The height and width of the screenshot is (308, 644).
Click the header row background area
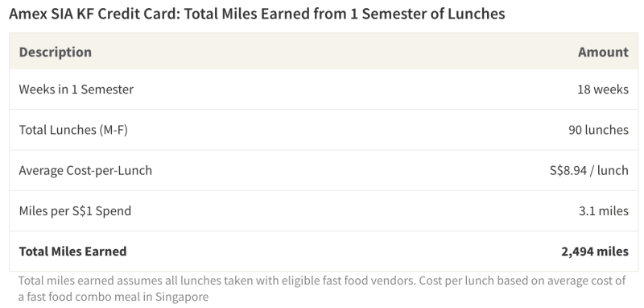[324, 52]
